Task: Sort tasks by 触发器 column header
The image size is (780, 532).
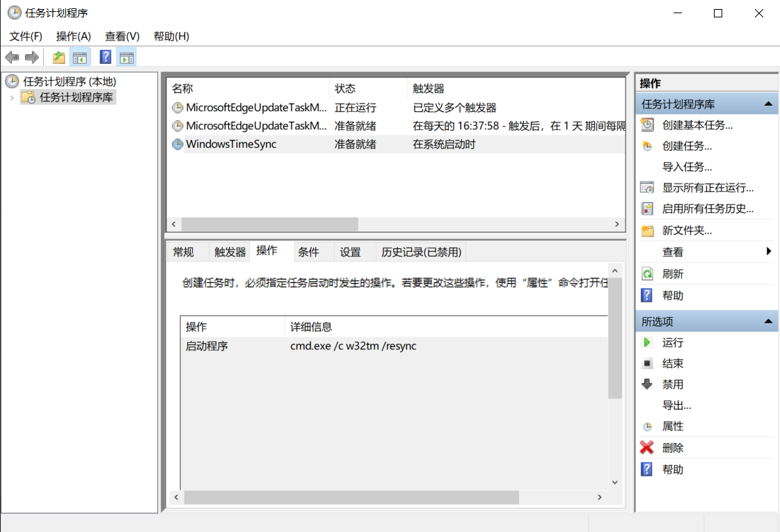Action: pos(516,88)
